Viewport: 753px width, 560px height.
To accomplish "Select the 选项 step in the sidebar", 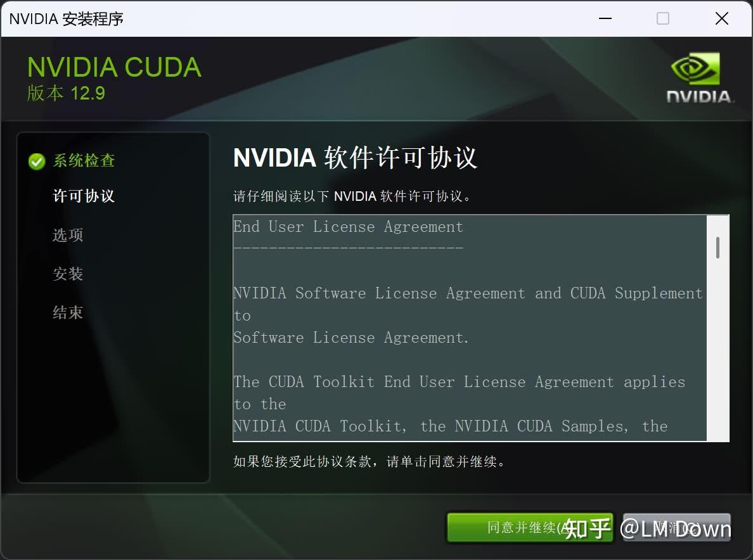I will (x=67, y=235).
